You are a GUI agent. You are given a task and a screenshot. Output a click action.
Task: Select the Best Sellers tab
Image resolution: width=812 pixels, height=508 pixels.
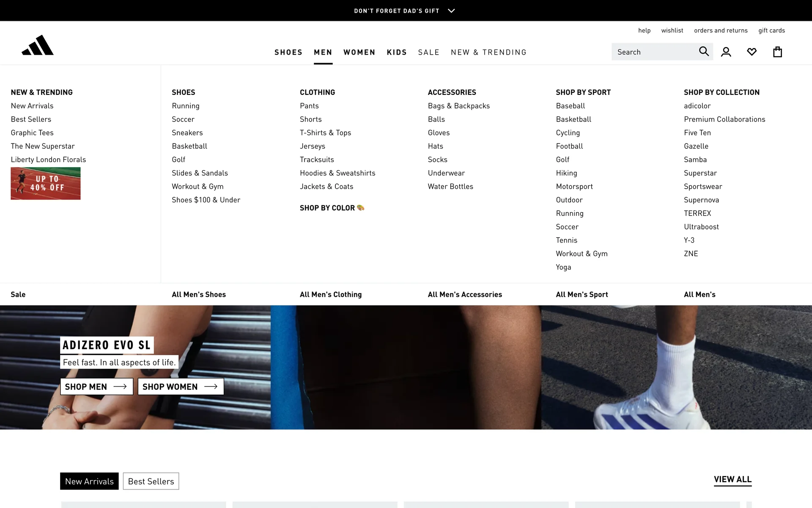pyautogui.click(x=151, y=481)
